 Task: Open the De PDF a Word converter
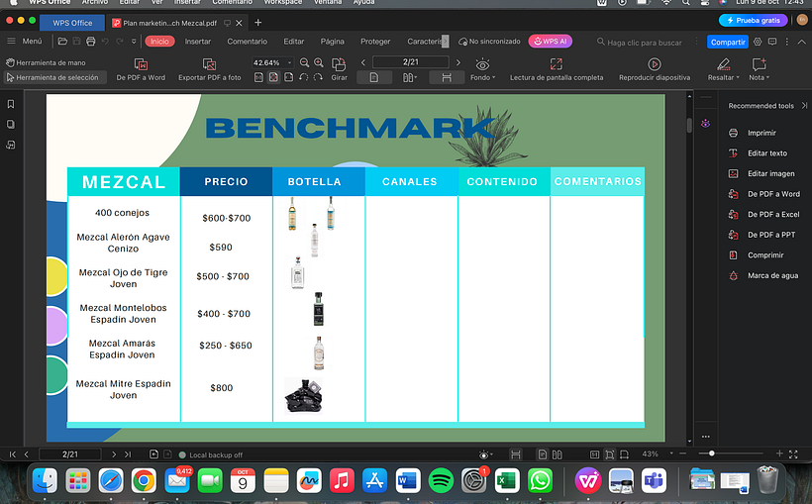pyautogui.click(x=141, y=70)
